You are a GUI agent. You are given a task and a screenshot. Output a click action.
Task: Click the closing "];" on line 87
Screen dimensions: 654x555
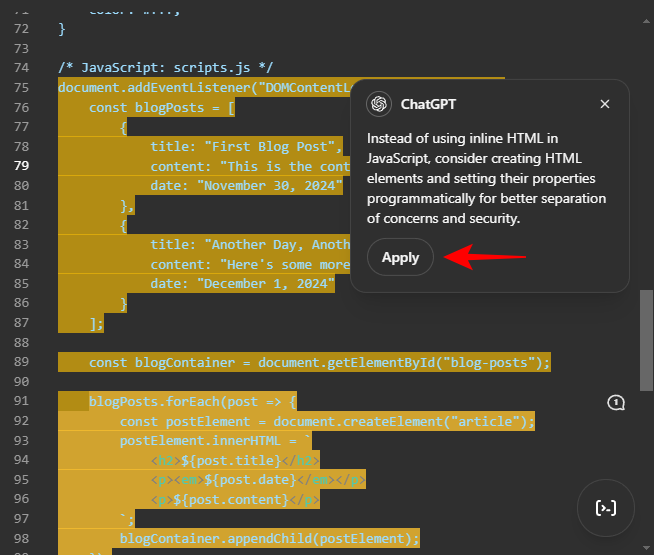click(x=96, y=323)
